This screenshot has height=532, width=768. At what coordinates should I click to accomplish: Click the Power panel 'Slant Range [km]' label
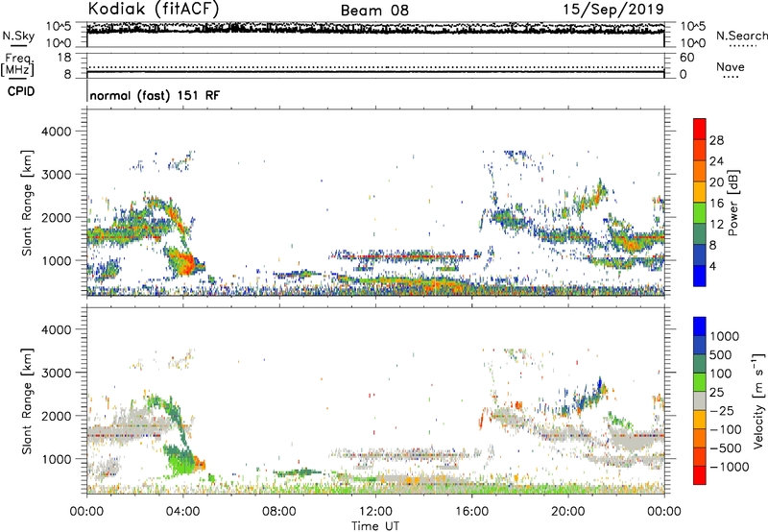pos(27,204)
